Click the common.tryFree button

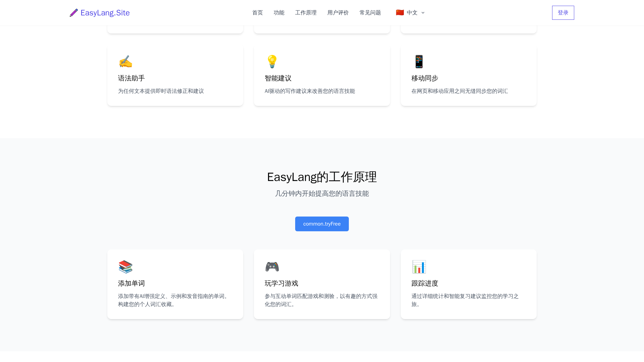click(322, 224)
